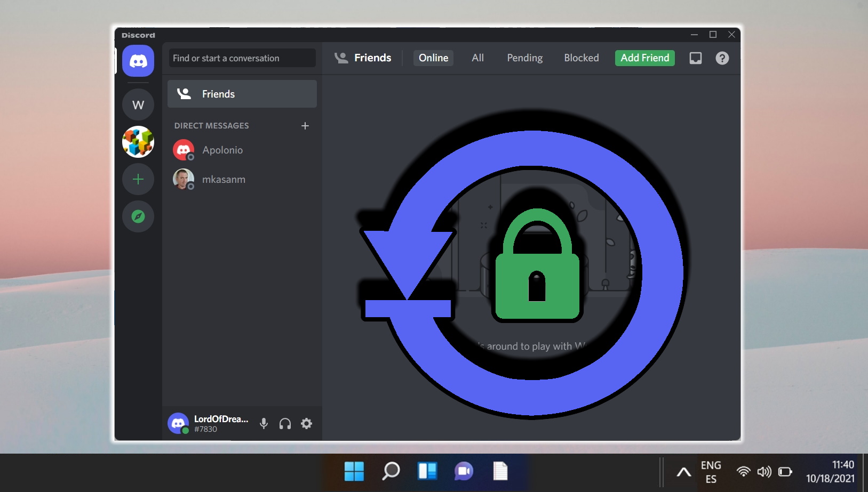This screenshot has height=492, width=868.
Task: Switch to the Blocked tab
Action: point(581,58)
